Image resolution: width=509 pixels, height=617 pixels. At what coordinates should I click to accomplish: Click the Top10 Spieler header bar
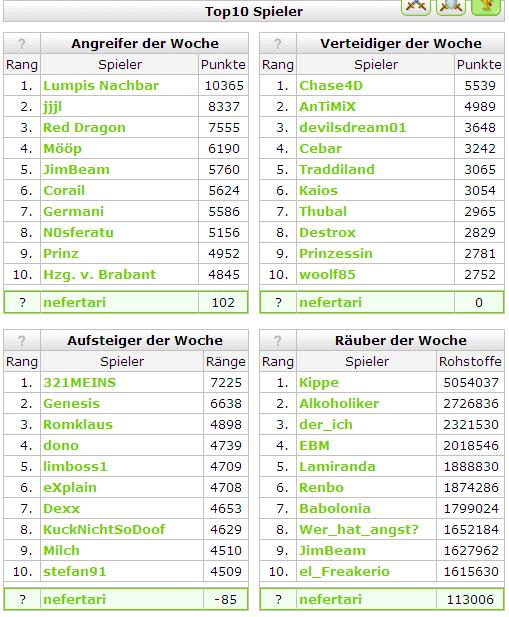click(254, 12)
